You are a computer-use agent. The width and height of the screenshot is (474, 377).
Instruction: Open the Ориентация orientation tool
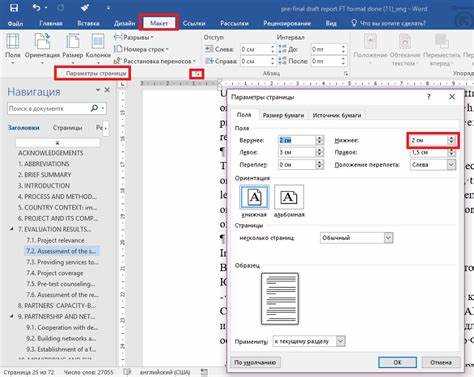coord(42,47)
